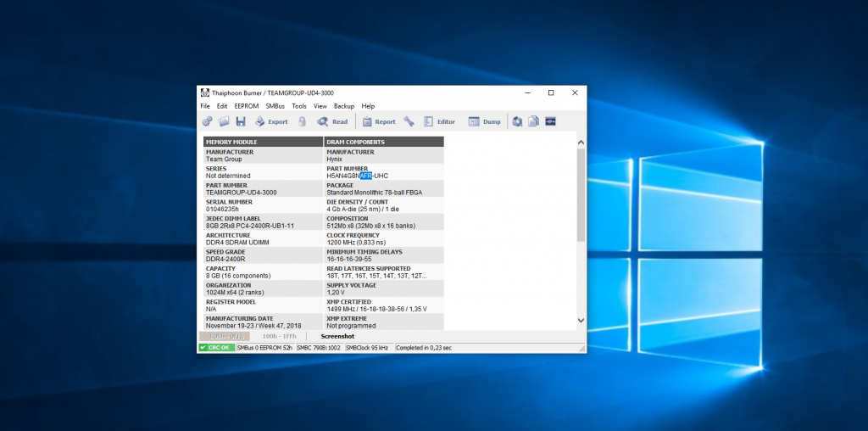Switch to the 100h - 1FFh tab

pos(279,336)
